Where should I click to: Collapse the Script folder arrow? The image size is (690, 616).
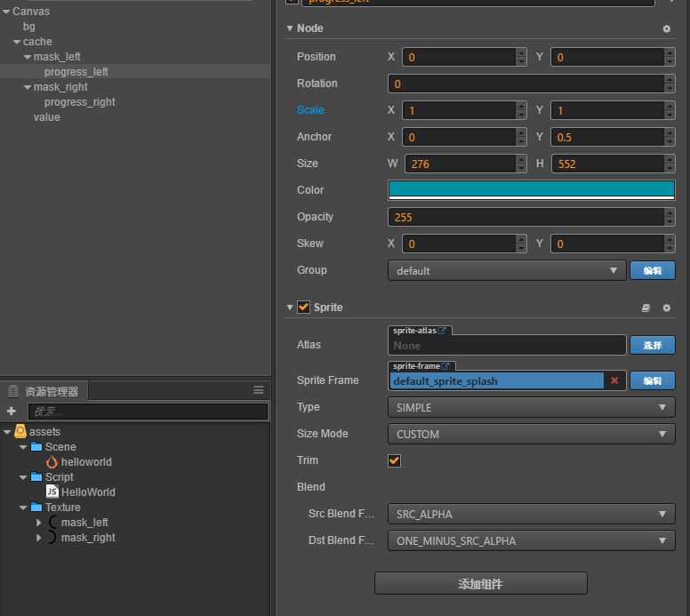(23, 477)
